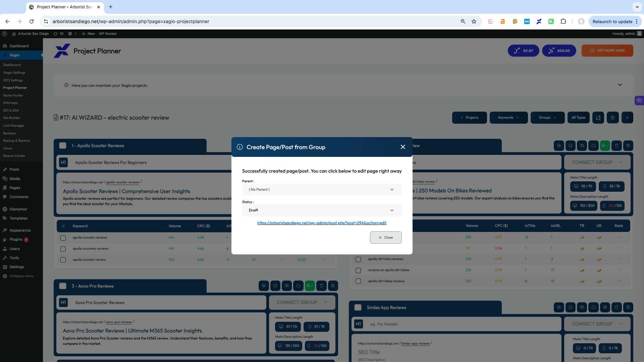The height and width of the screenshot is (362, 644).
Task: Delete top-right dirt bike group via trash icon
Action: [x=616, y=145]
